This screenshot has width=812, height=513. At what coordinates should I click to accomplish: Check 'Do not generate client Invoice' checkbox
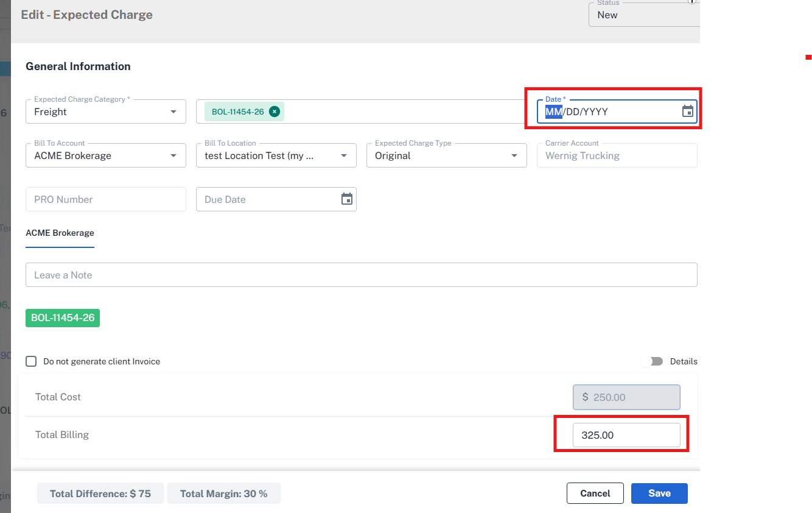[31, 361]
